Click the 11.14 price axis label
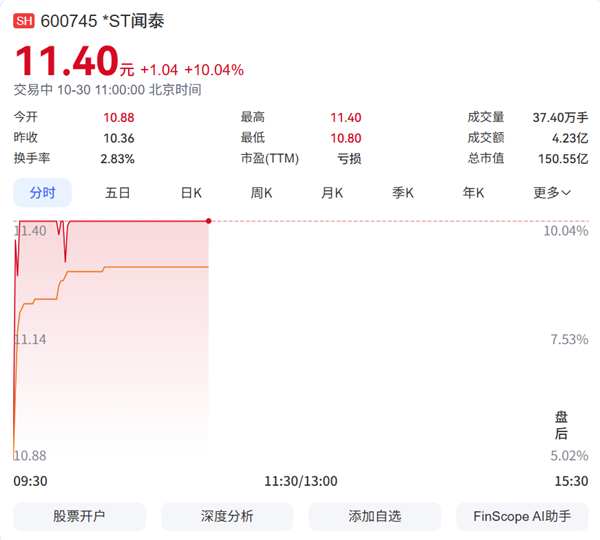The height and width of the screenshot is (540, 600). click(30, 339)
